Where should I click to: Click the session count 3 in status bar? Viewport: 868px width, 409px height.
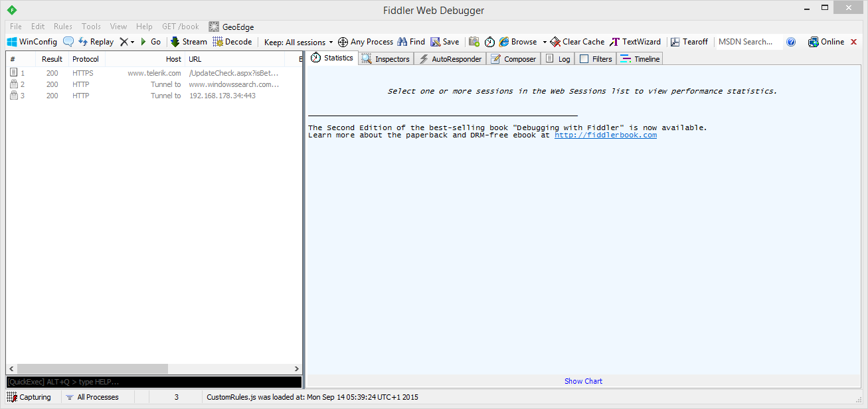(x=176, y=397)
